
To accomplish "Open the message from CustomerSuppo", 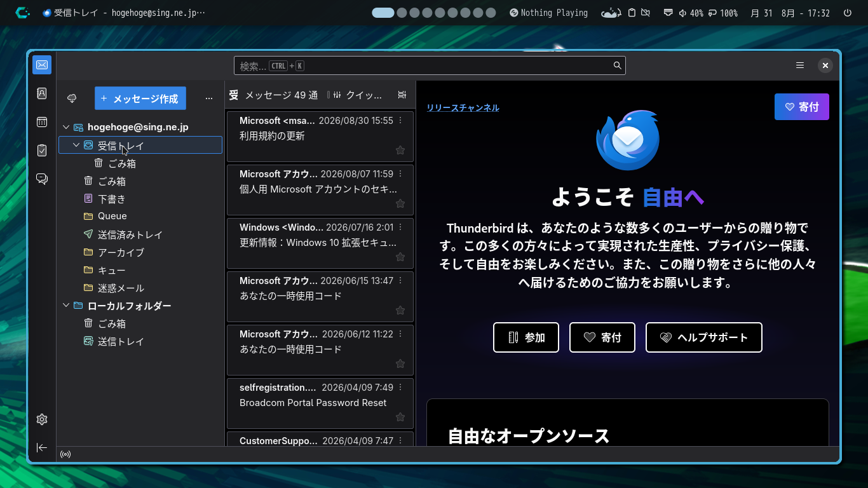I will tap(320, 439).
